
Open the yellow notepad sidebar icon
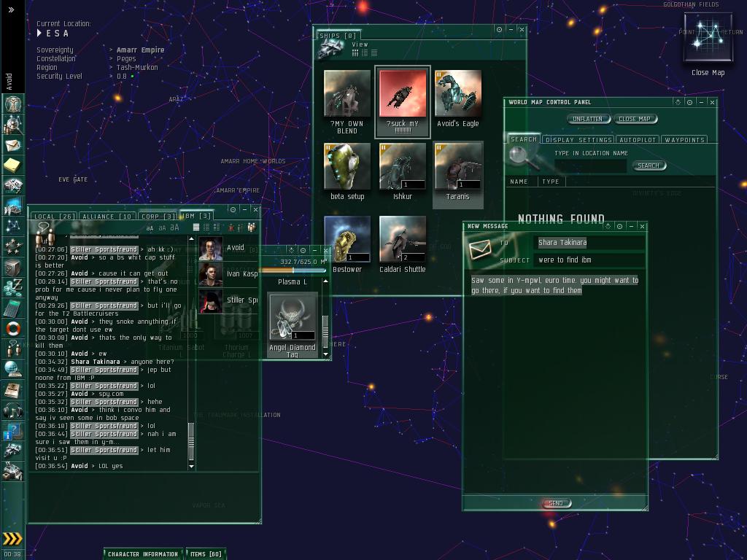[12, 165]
